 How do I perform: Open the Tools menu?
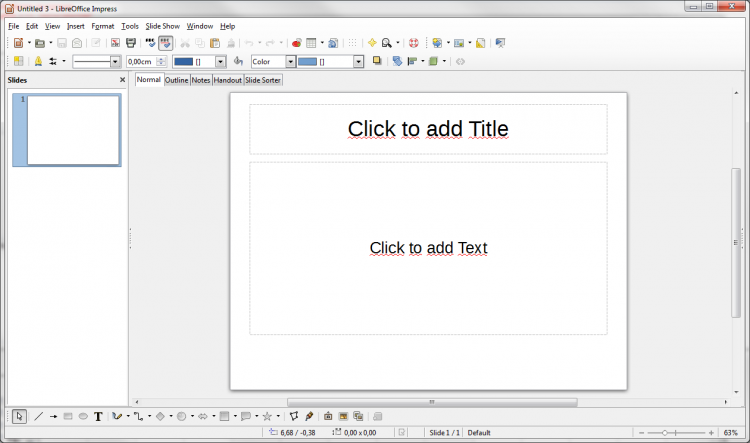coord(130,26)
